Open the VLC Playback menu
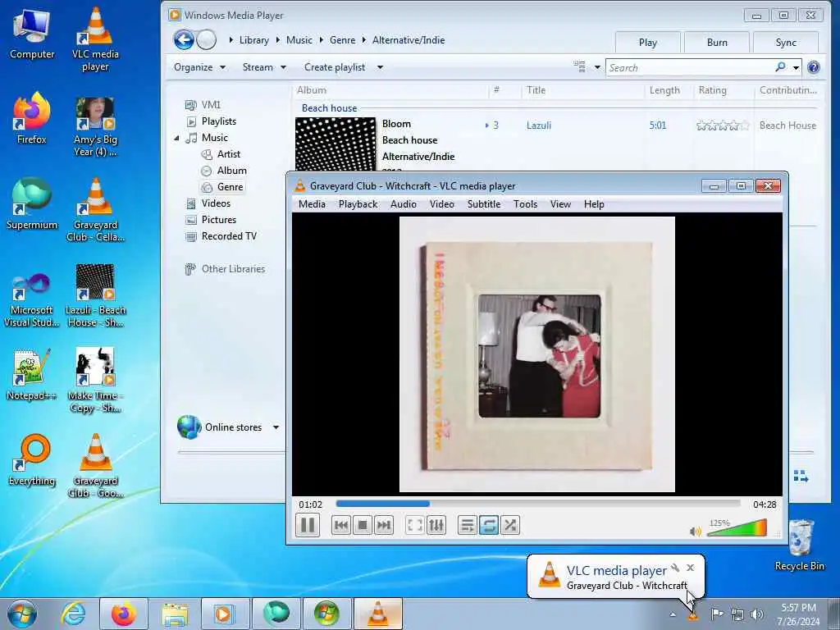Image resolution: width=840 pixels, height=630 pixels. [358, 204]
